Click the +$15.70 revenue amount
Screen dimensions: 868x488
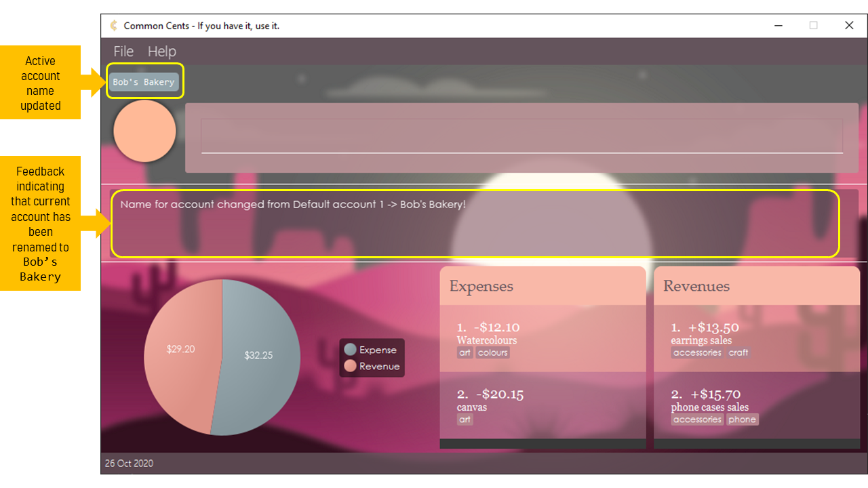[x=715, y=394]
